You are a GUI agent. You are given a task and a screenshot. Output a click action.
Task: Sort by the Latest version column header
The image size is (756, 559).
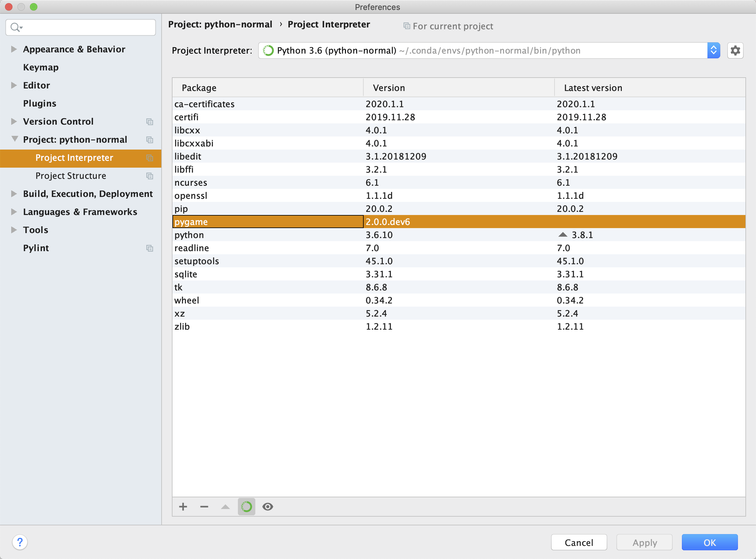point(593,88)
